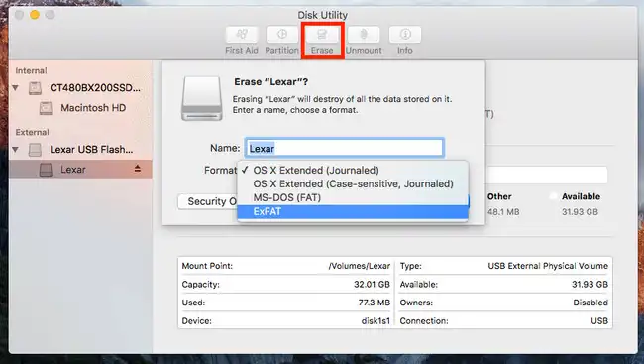
Task: Click the Macintosh HD volume icon
Action: [x=46, y=108]
